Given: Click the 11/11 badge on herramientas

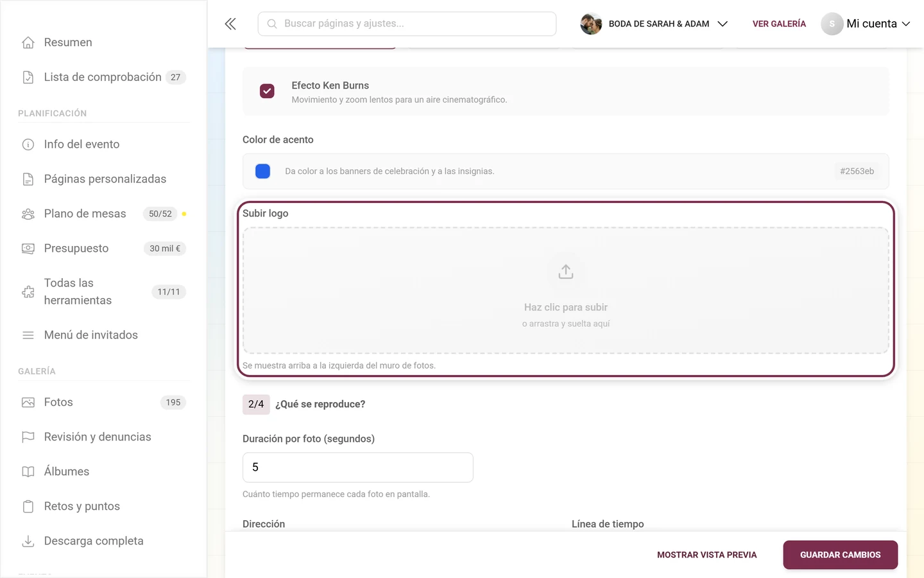Looking at the screenshot, I should coord(169,292).
